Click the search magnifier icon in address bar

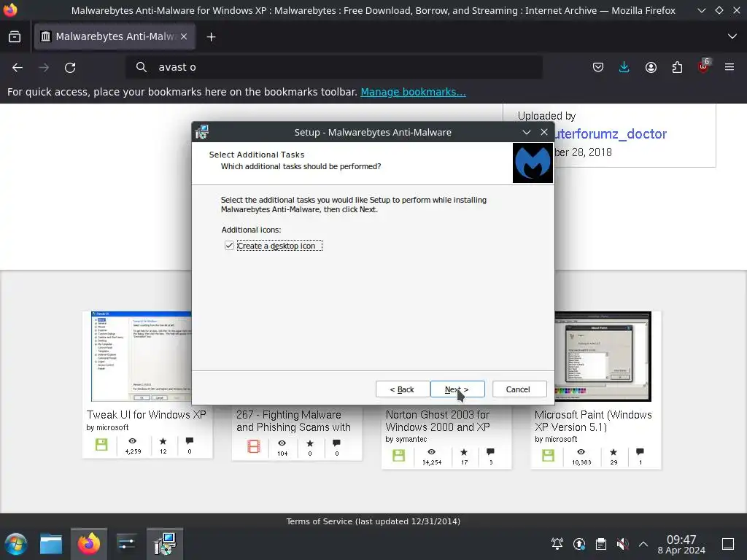(141, 67)
